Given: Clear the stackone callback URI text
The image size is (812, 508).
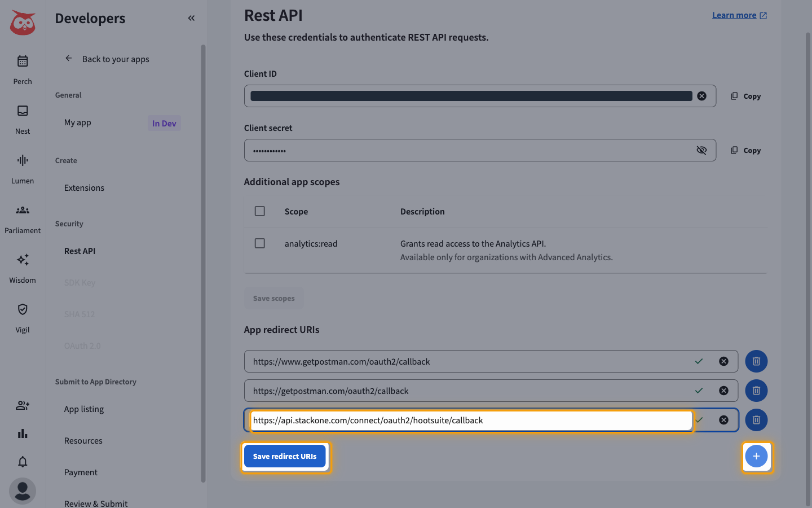Looking at the screenshot, I should (723, 420).
